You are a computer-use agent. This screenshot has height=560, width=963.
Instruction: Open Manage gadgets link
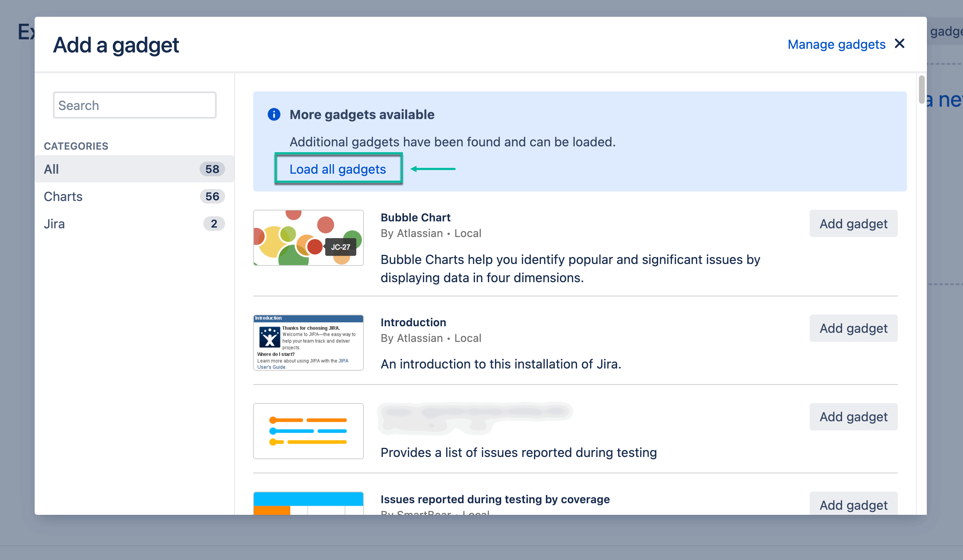pos(836,44)
